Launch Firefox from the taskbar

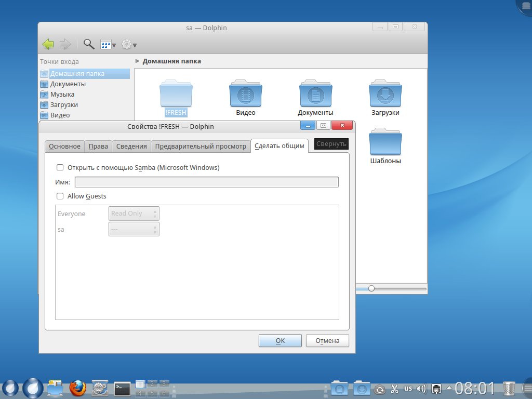coord(77,388)
